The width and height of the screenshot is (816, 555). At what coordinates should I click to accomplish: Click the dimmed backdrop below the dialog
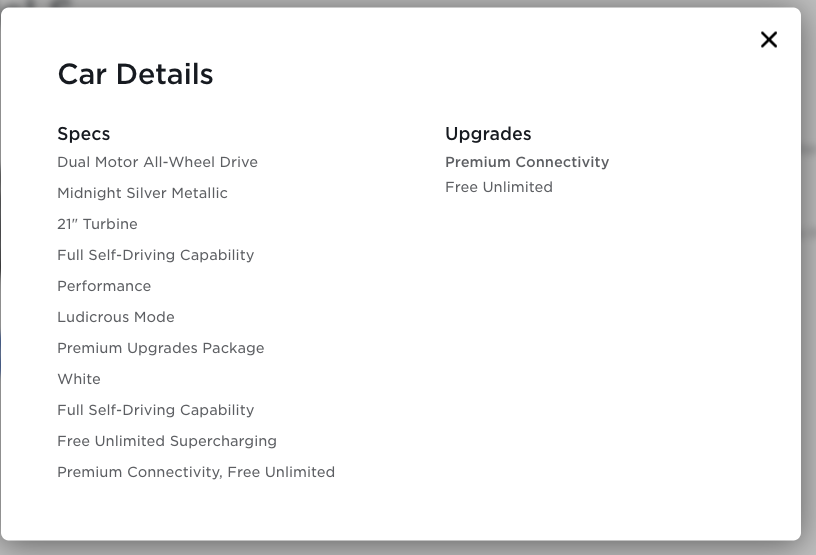coord(400,548)
